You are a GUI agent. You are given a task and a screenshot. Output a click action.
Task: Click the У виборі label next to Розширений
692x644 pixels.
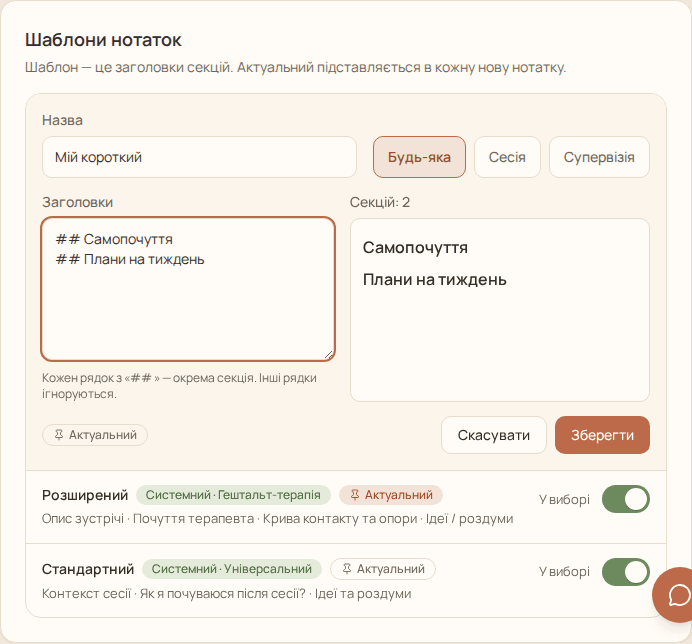coord(564,500)
